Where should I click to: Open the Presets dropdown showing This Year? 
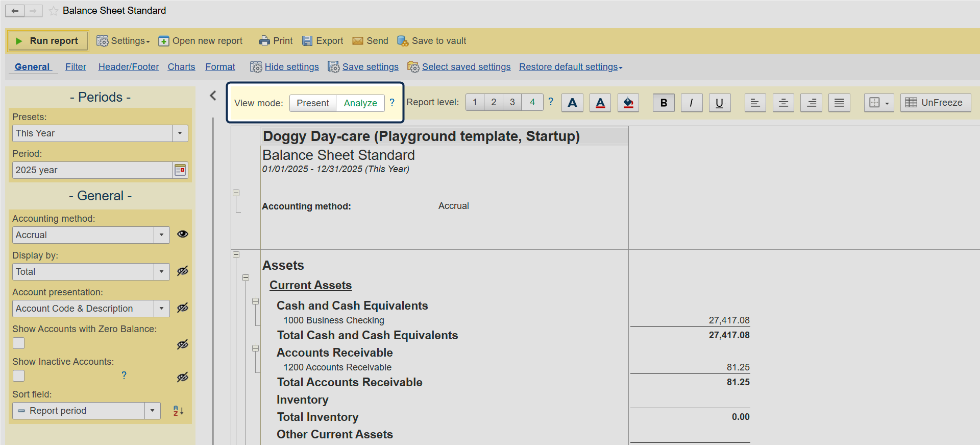coord(180,133)
